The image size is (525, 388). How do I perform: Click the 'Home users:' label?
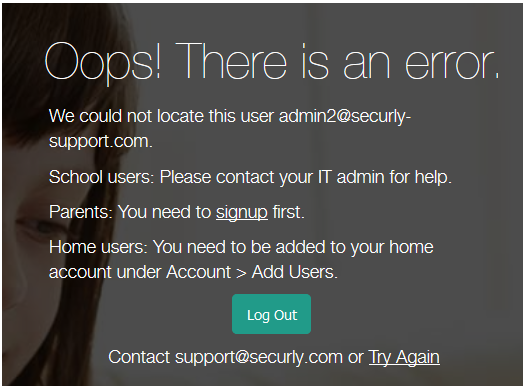click(98, 247)
